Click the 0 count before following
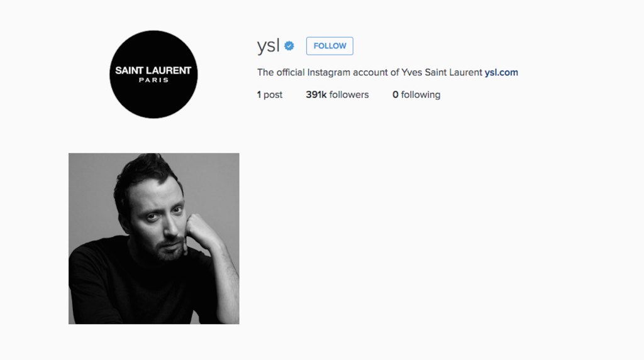The image size is (644, 360). pos(395,95)
